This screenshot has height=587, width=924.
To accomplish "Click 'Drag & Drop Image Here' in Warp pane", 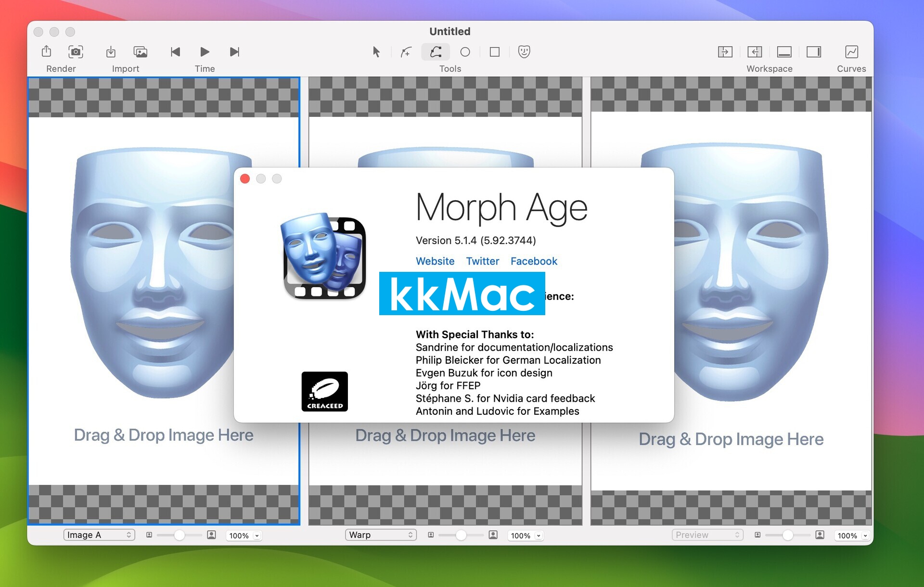I will point(445,435).
